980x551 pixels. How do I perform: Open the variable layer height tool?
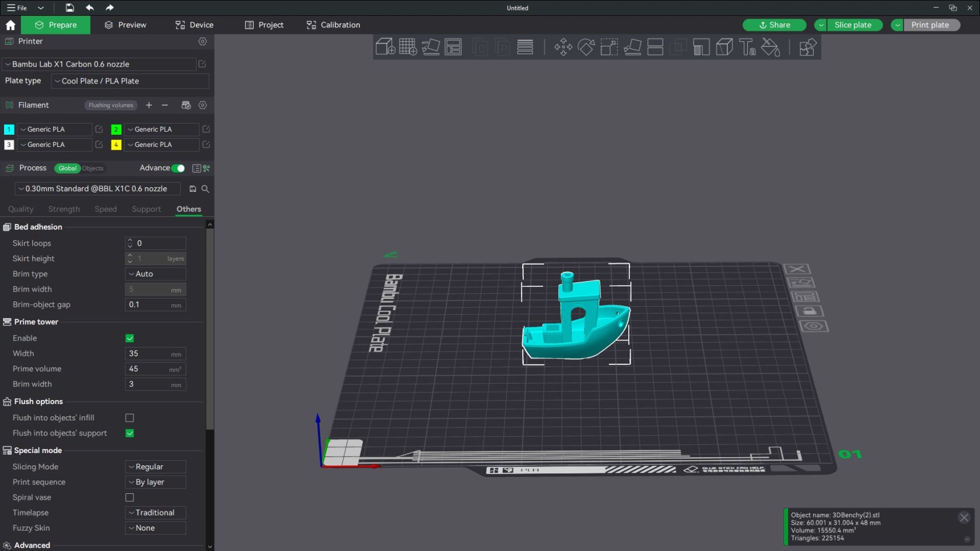525,47
